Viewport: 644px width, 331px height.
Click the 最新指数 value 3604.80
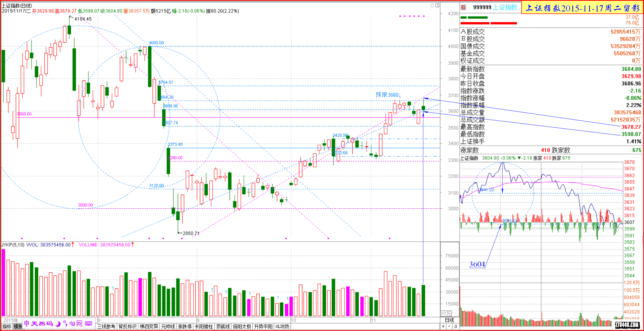[631, 69]
